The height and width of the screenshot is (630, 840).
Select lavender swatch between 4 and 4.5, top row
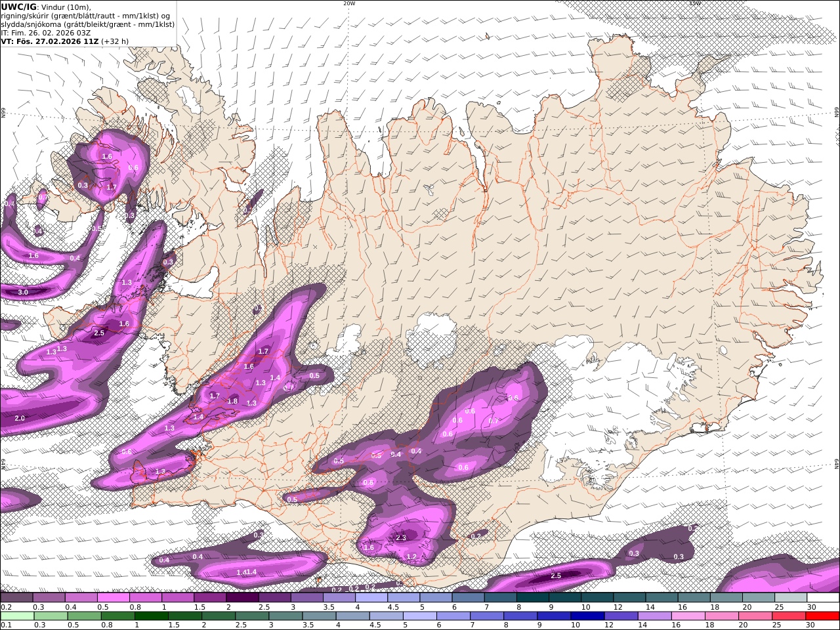(371, 597)
